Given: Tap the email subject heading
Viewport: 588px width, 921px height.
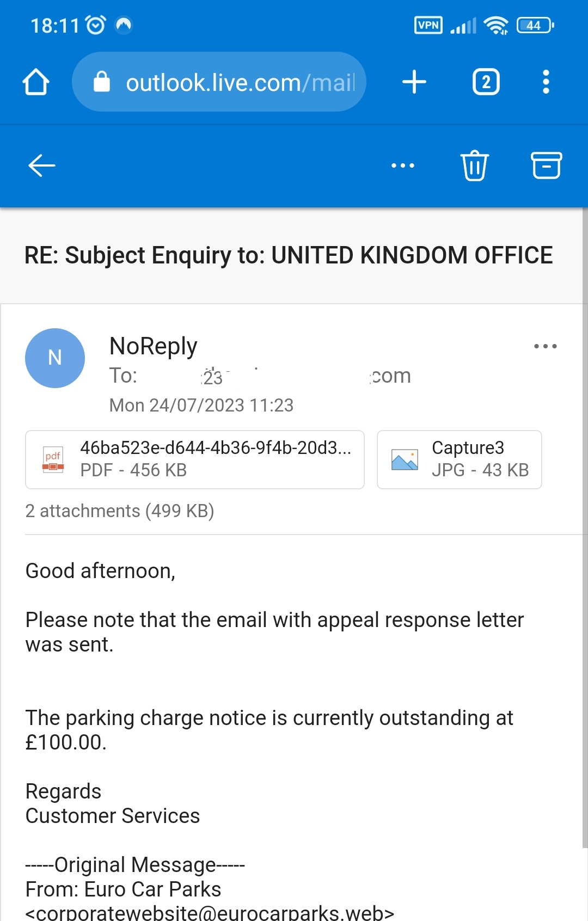Looking at the screenshot, I should click(289, 255).
